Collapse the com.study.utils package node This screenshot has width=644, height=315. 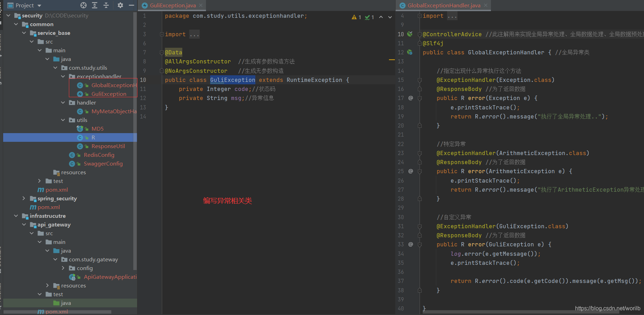pos(55,68)
